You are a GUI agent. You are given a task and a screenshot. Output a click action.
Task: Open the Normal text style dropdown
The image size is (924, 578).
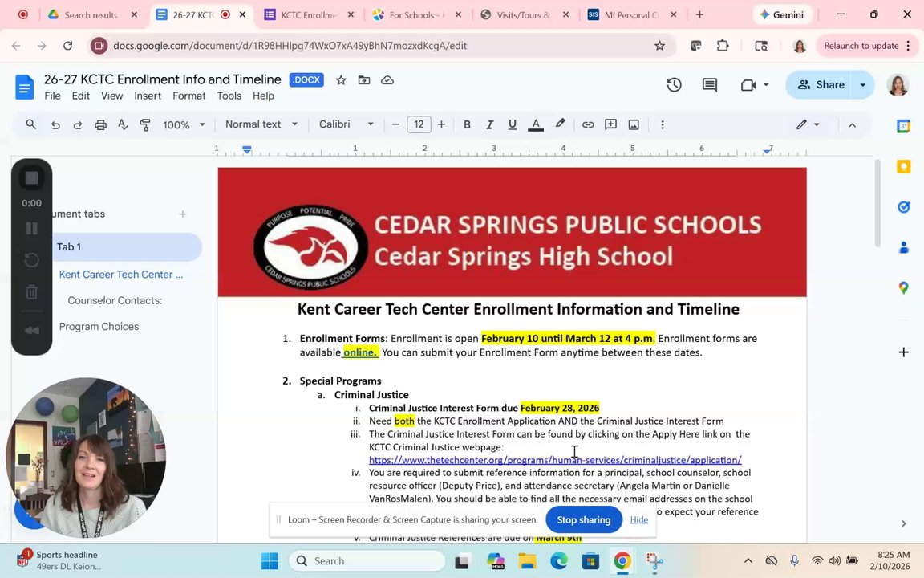261,124
